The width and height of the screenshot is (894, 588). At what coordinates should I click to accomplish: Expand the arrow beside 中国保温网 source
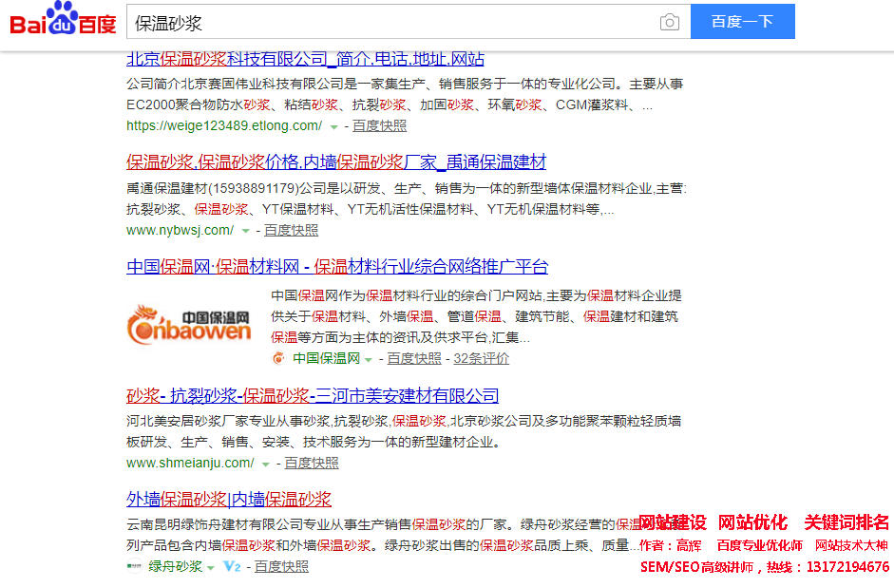[x=369, y=359]
